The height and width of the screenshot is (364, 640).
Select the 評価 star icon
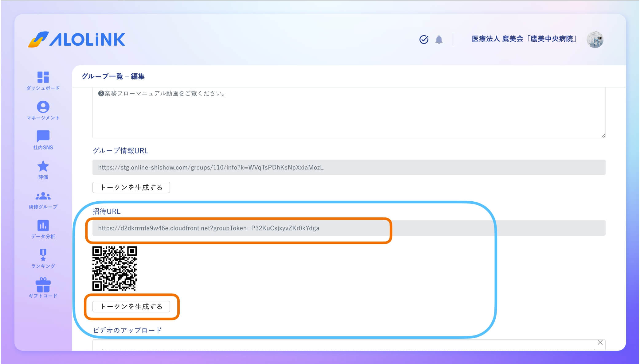[43, 166]
